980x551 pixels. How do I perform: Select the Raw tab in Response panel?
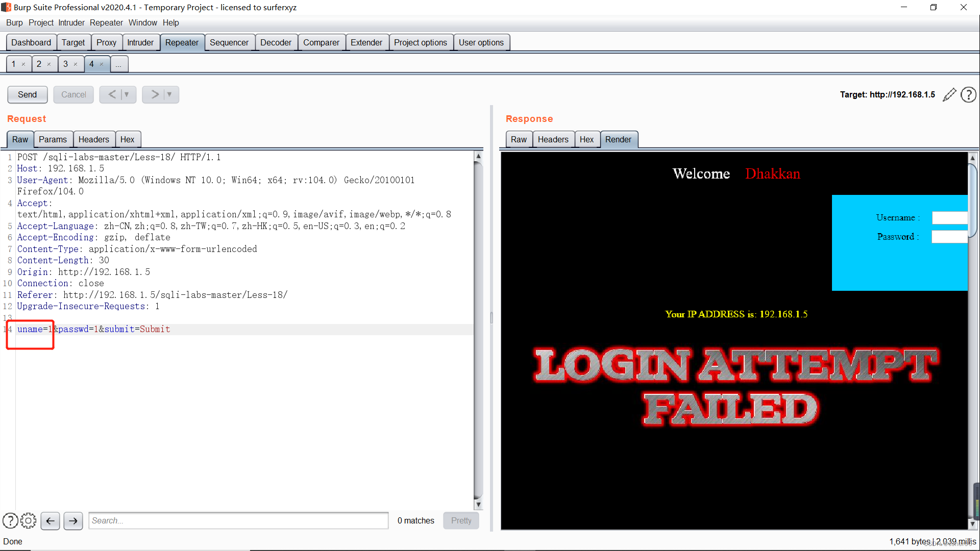518,139
